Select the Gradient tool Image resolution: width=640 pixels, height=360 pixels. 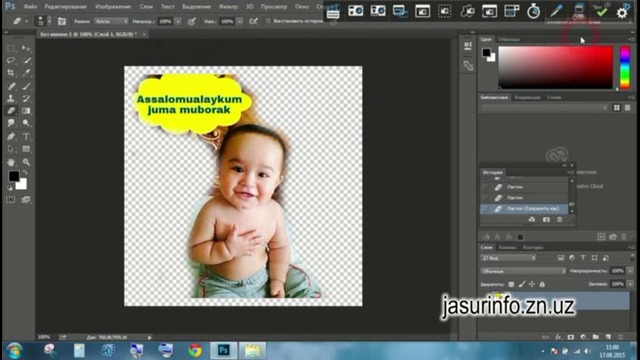(x=26, y=111)
